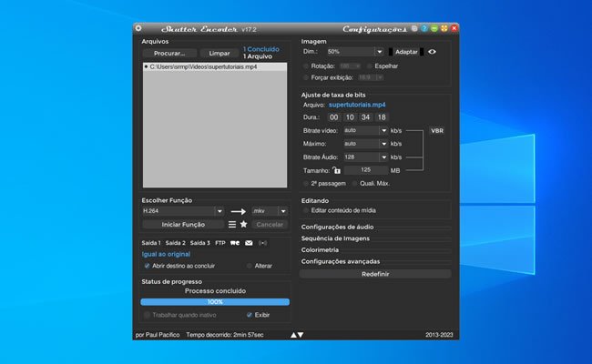Viewport: 592px width, 364px height.
Task: Click the Limpar button
Action: (x=219, y=54)
